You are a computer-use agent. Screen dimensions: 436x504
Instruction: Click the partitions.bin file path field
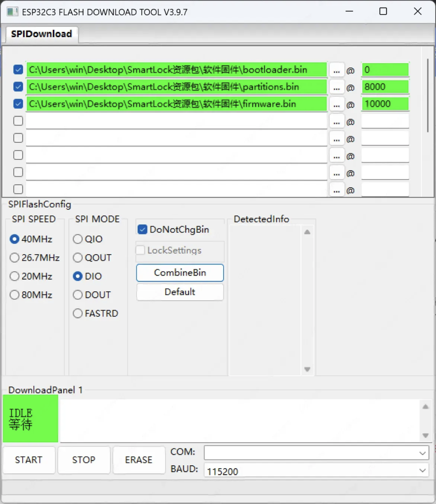[176, 87]
